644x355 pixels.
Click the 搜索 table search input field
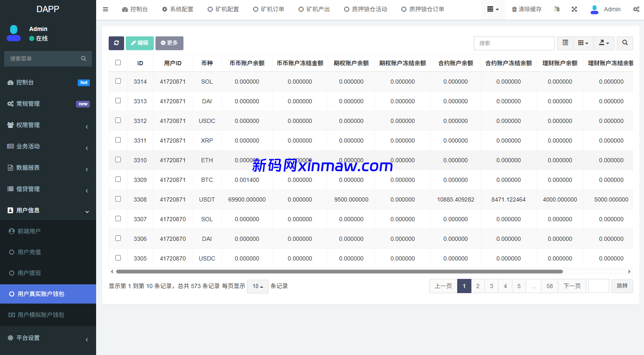point(514,43)
